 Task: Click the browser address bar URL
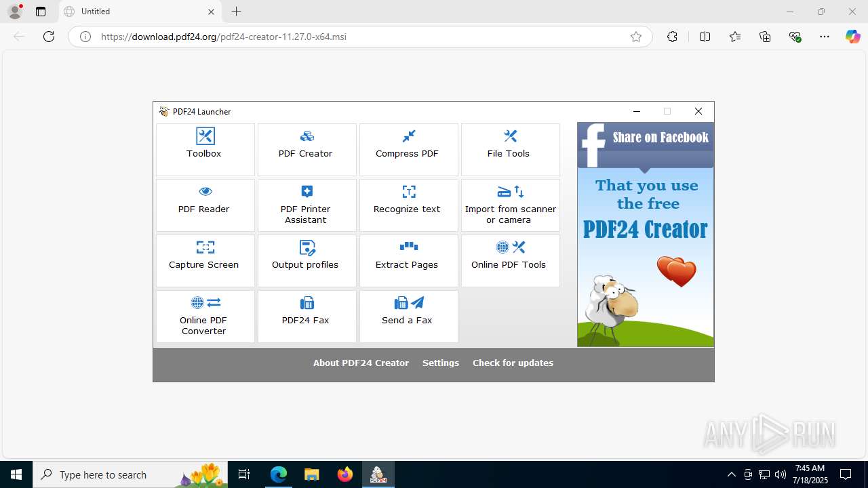click(224, 37)
